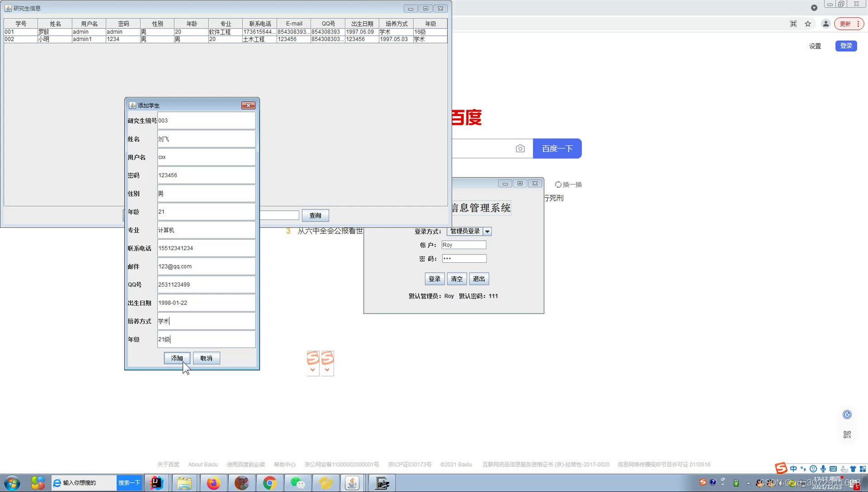Toggle Sogou punctuation mode icon

click(803, 469)
